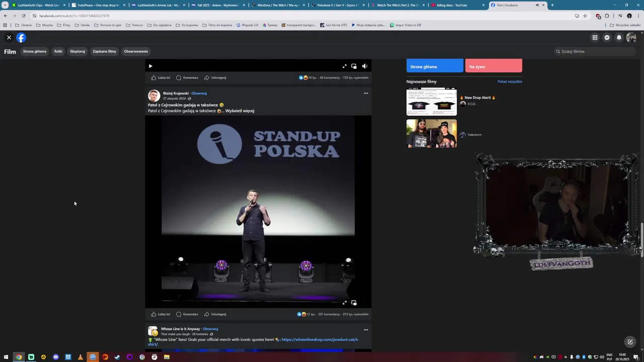Open Discord from the taskbar
Viewport: 644px width, 362px height.
click(56, 357)
